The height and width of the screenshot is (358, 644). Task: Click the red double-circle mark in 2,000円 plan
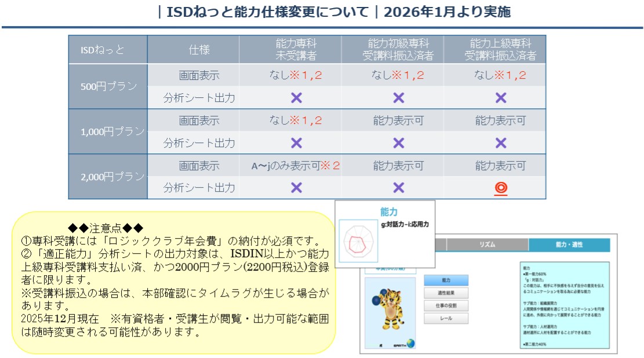tap(501, 188)
